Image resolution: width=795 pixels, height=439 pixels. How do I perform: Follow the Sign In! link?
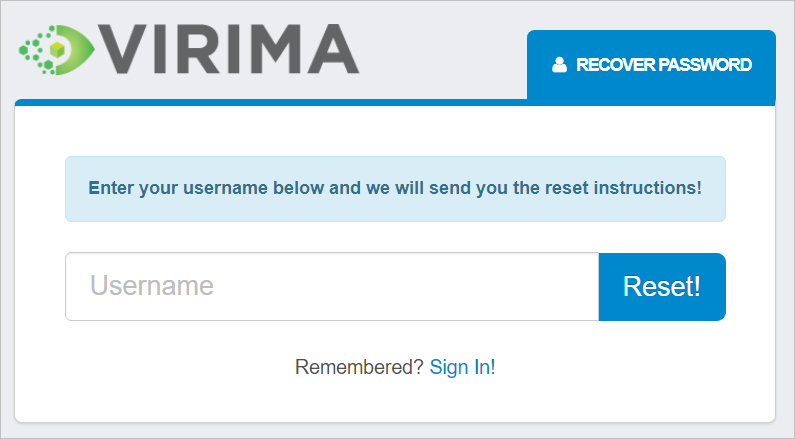(462, 367)
